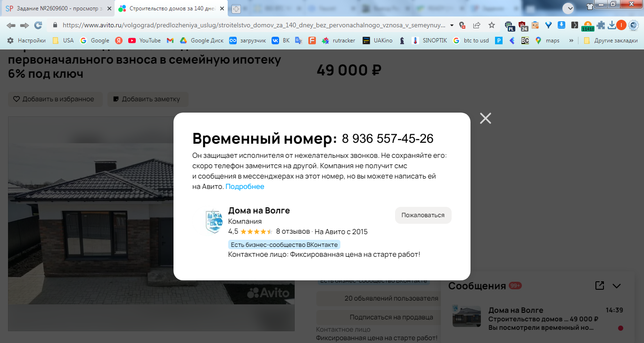The height and width of the screenshot is (343, 644).
Task: Click the dark square extension icon
Action: [x=574, y=25]
